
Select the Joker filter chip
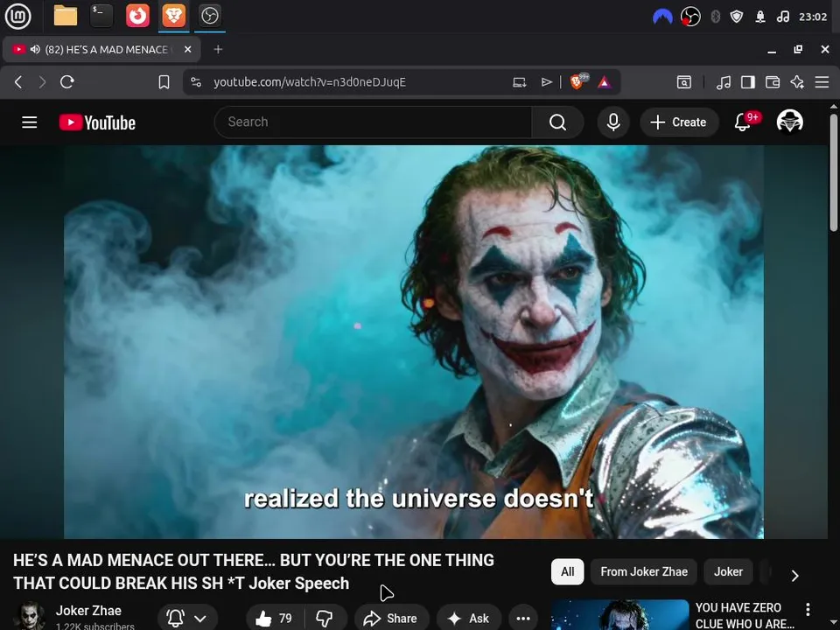click(728, 571)
